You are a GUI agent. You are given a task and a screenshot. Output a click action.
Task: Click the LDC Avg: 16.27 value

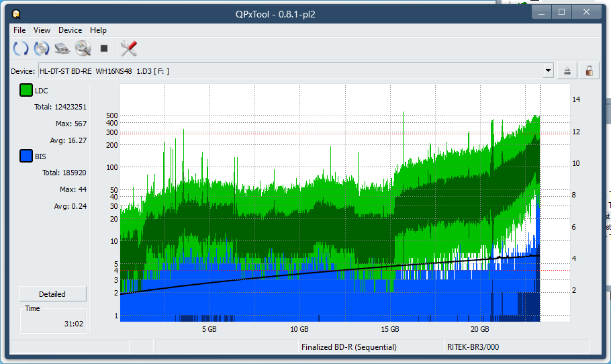[x=68, y=140]
